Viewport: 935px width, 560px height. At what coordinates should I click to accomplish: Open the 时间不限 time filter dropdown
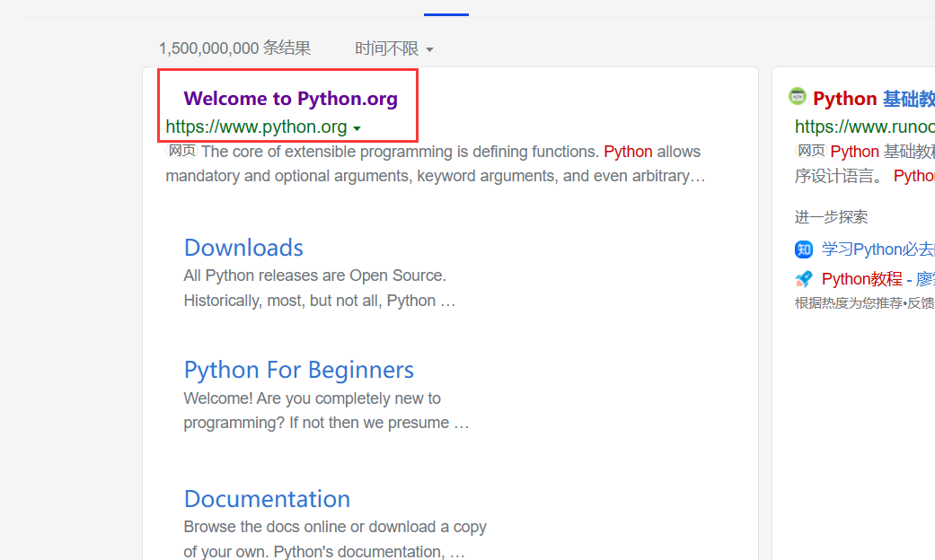point(393,48)
